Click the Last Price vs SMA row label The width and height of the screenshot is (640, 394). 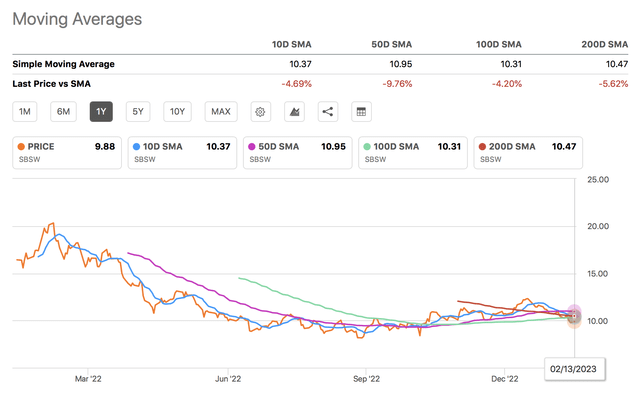pyautogui.click(x=51, y=84)
